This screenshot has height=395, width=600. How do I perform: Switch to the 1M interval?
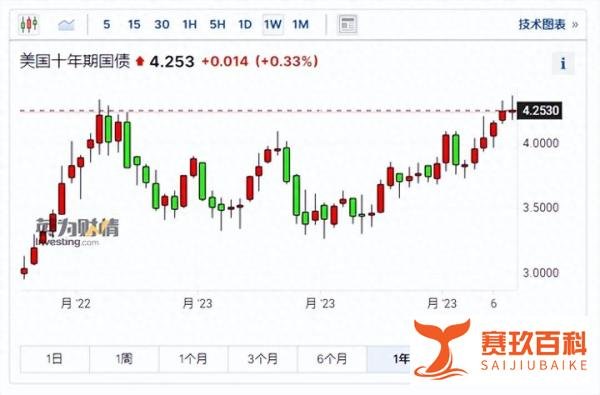pos(300,25)
